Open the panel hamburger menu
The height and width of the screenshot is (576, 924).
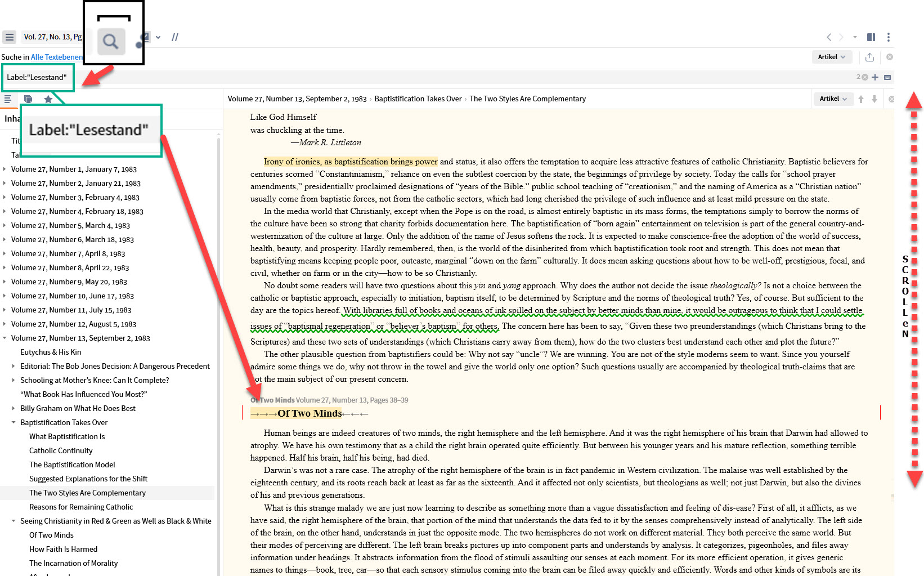(9, 37)
